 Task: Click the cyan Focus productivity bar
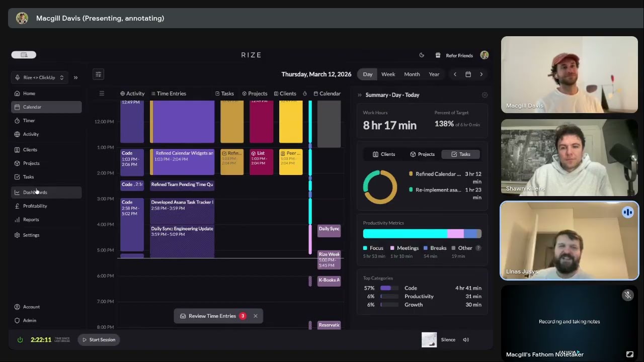[405, 233]
